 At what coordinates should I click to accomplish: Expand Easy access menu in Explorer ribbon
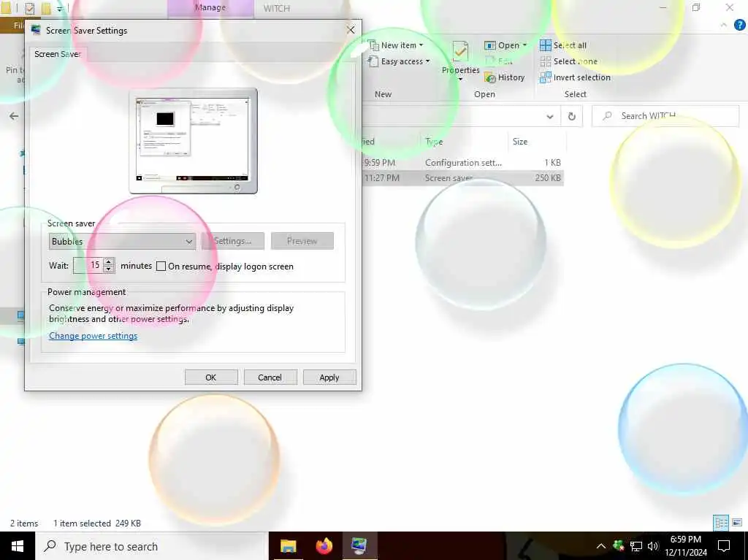click(x=399, y=61)
